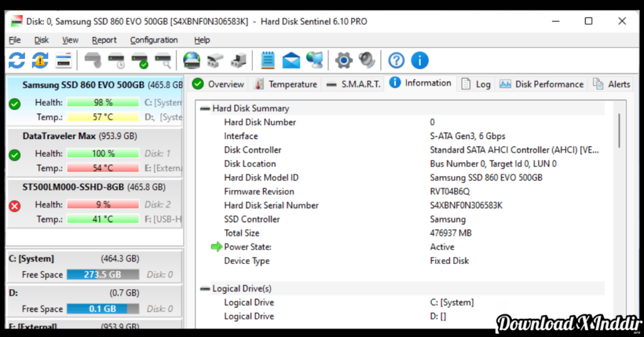Click the 0.1 GB free space bar

103,309
